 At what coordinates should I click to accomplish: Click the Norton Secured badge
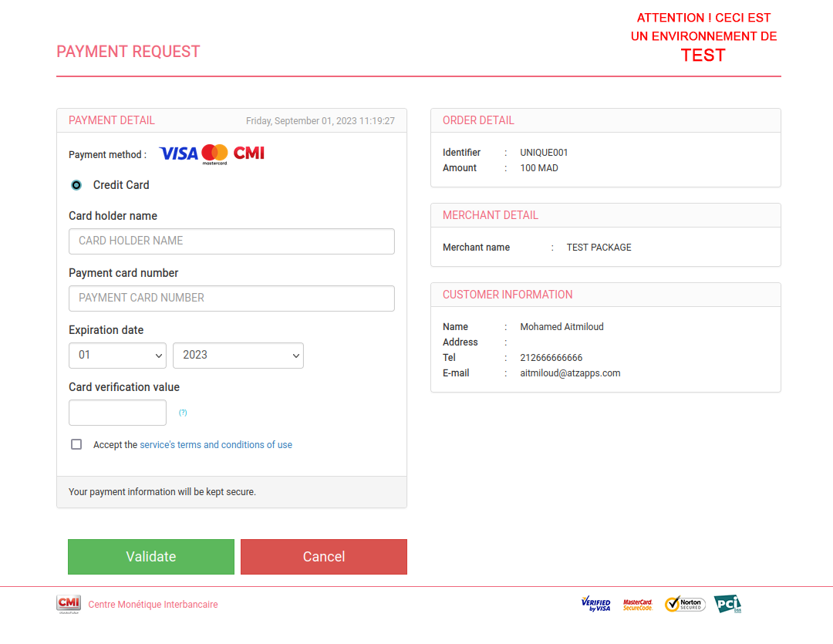click(685, 604)
